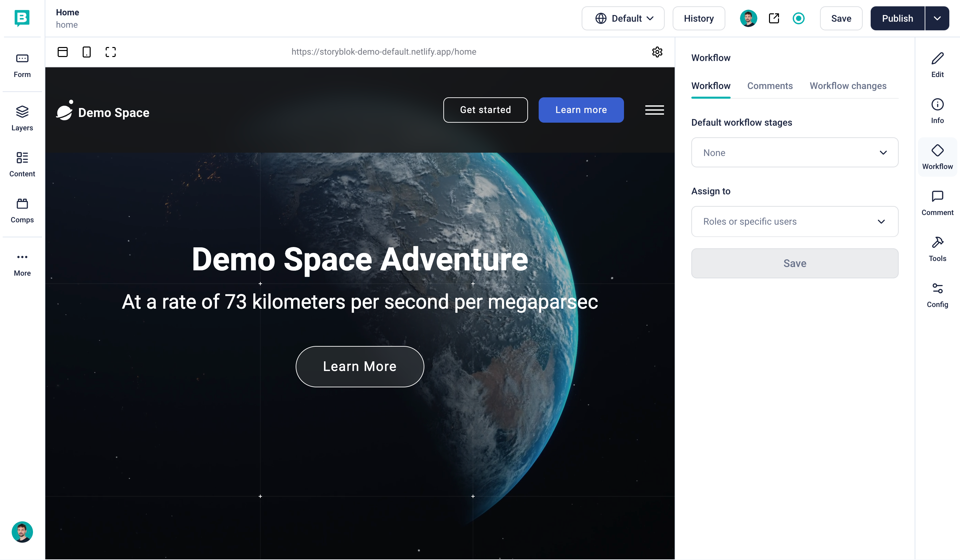This screenshot has height=560, width=960.
Task: Open the Config settings panel
Action: coord(937,295)
